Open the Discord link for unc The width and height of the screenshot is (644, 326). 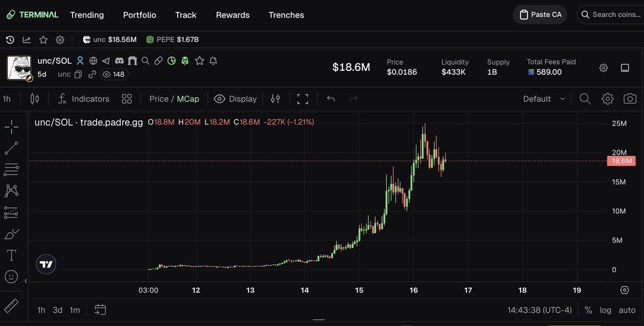pos(119,61)
